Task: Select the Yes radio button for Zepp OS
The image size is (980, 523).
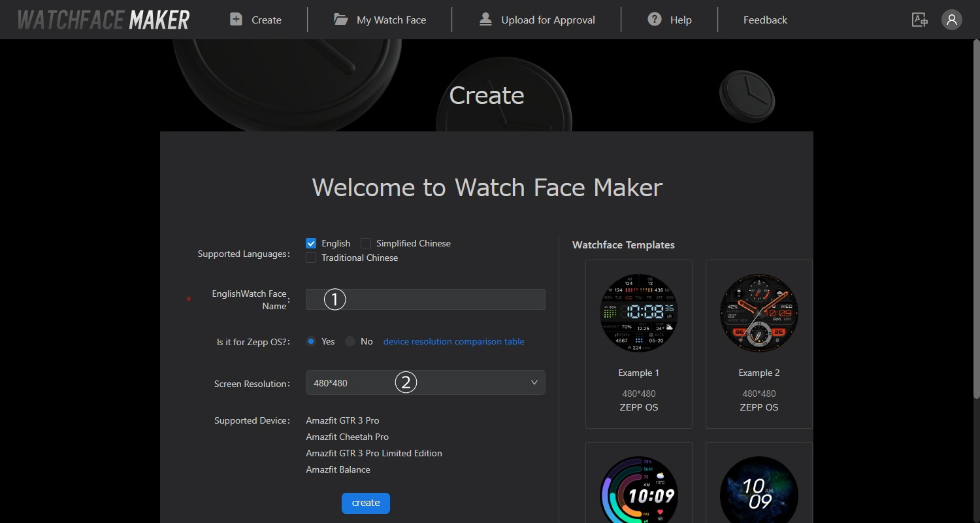Action: [311, 341]
